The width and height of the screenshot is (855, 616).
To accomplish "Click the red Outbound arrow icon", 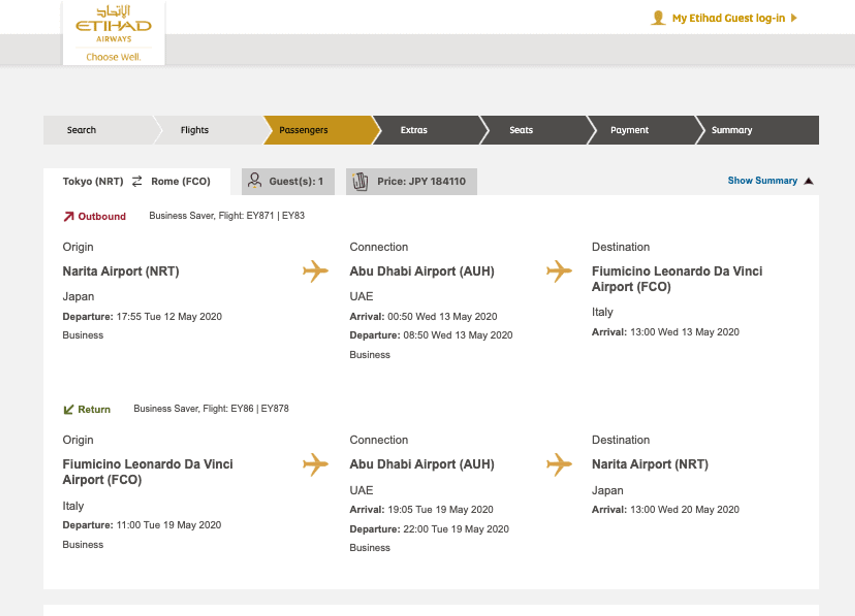I will [x=68, y=216].
